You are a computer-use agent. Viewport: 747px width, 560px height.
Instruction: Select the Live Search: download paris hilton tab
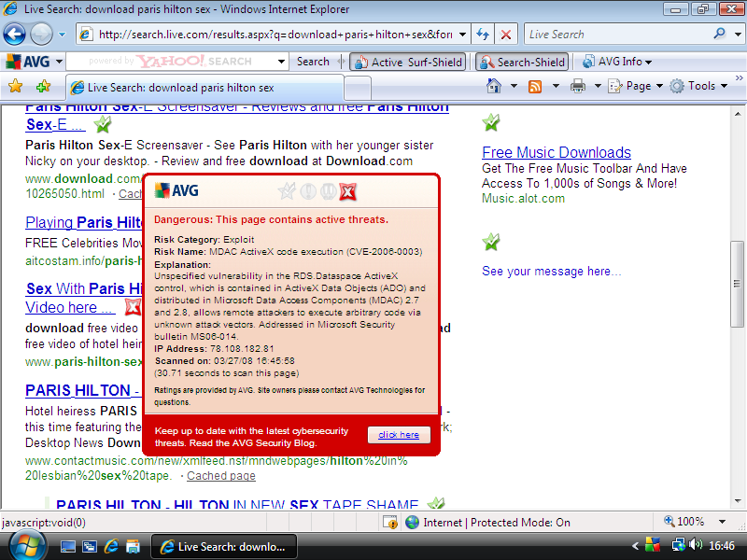click(x=204, y=88)
